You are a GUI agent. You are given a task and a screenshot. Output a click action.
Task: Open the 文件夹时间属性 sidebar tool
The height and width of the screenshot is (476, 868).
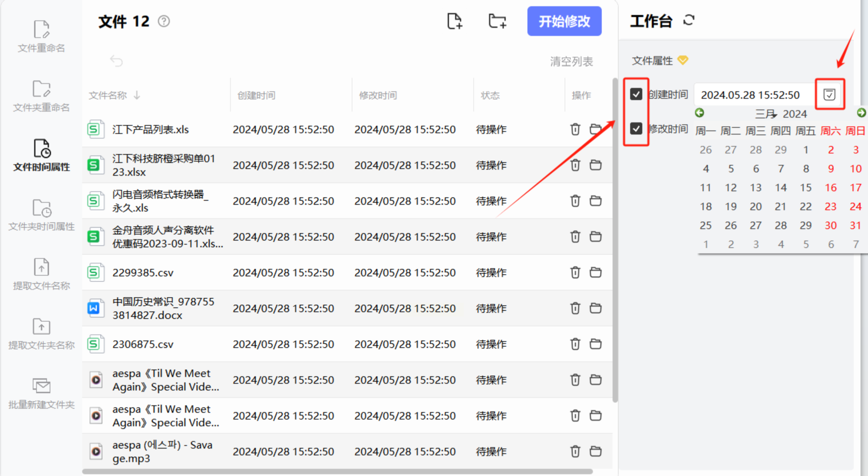(41, 215)
